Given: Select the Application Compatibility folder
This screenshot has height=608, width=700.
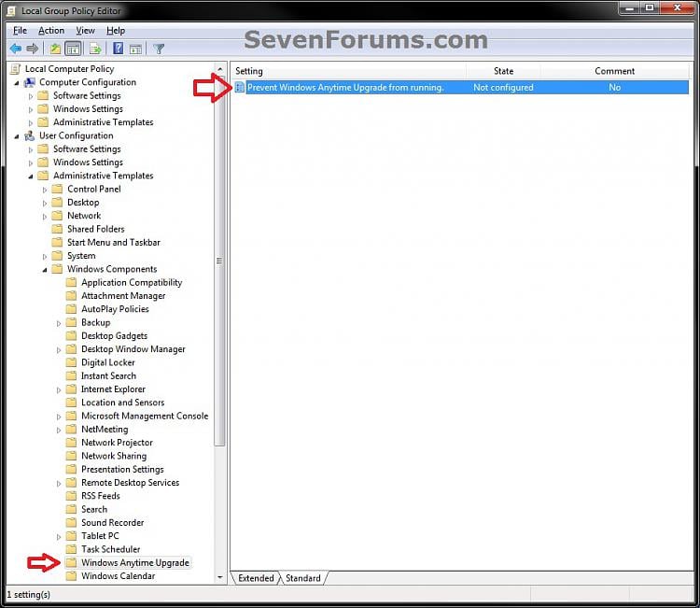Looking at the screenshot, I should [132, 282].
